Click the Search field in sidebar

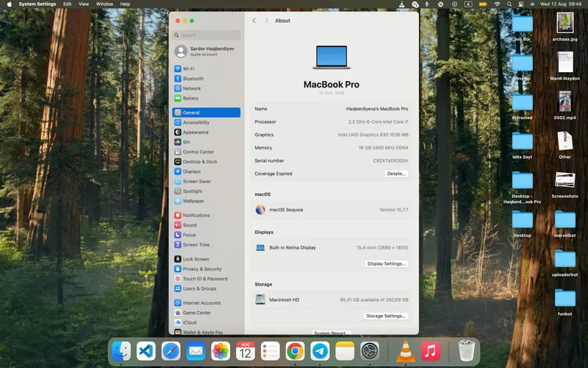(207, 35)
